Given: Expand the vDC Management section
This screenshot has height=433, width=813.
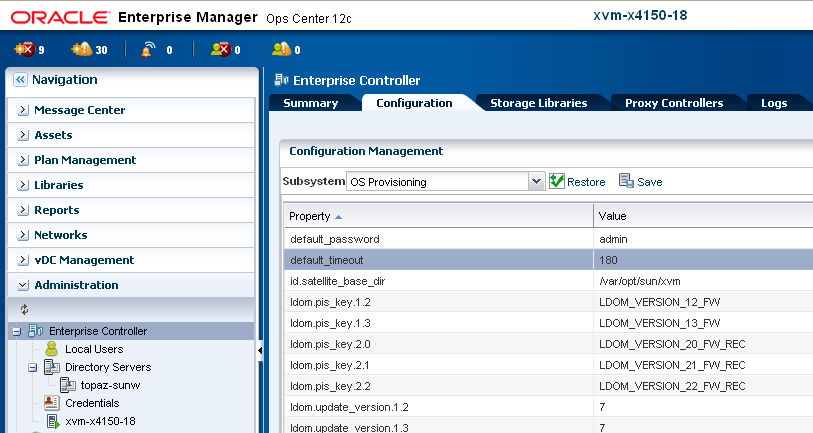Looking at the screenshot, I should pos(23,259).
